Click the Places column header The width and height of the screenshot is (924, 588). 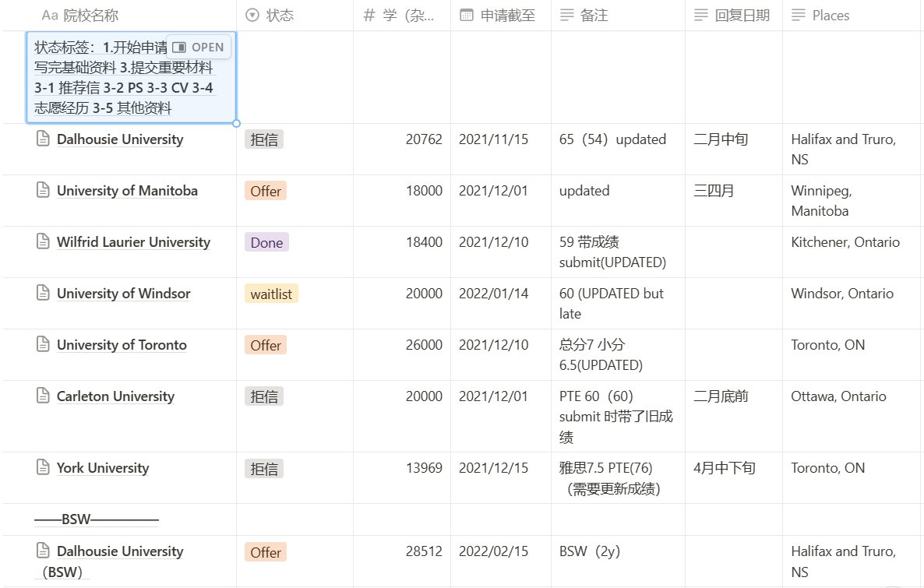[820, 16]
